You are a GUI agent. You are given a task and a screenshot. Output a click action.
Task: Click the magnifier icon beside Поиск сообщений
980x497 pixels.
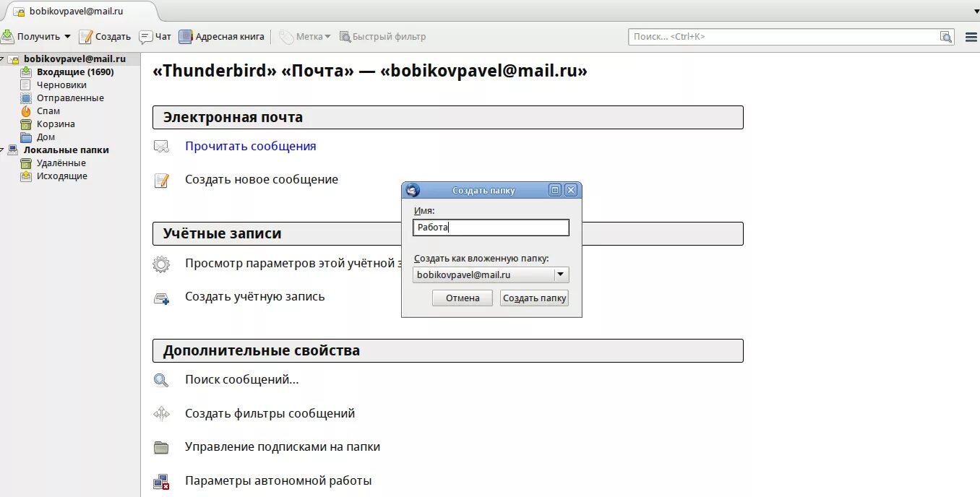pos(160,381)
